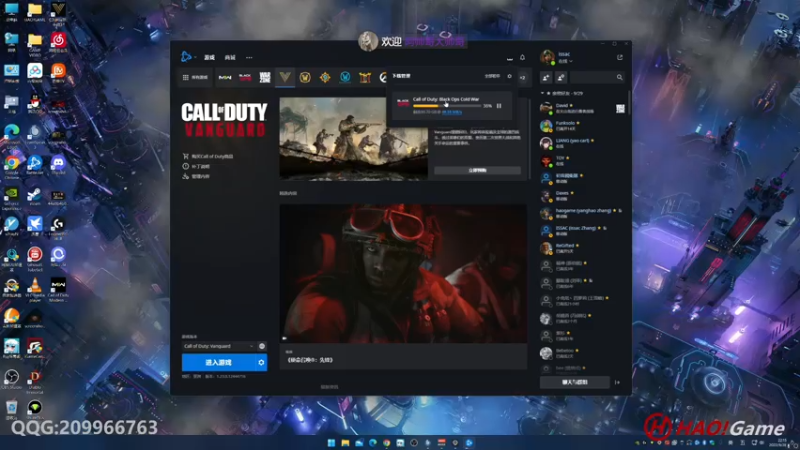Open the Shop menu at the top
Screen dimensions: 800x450
point(230,58)
